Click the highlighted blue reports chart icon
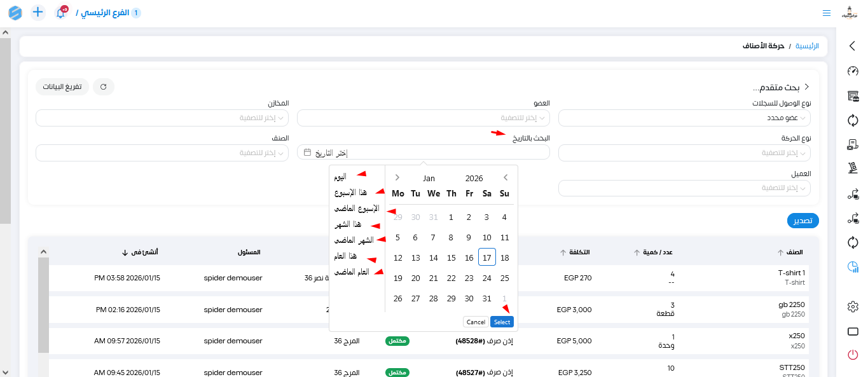Viewport: 868px width, 377px height. click(x=853, y=267)
